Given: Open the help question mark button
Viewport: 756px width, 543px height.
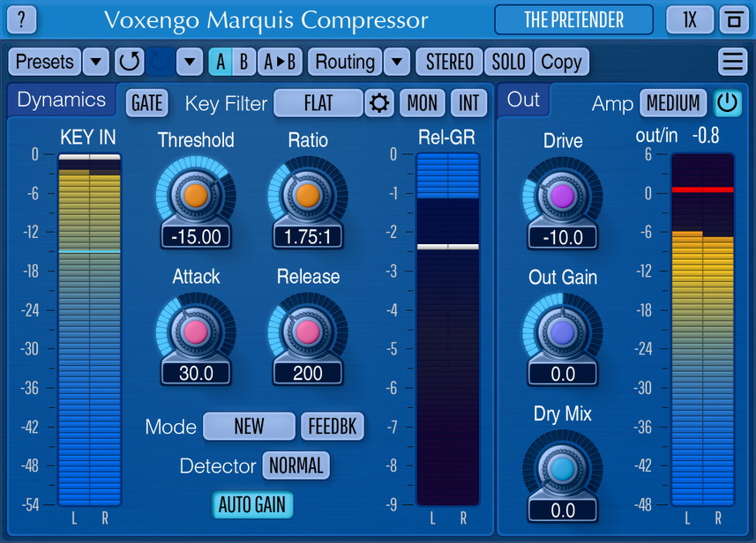Looking at the screenshot, I should pos(22,19).
